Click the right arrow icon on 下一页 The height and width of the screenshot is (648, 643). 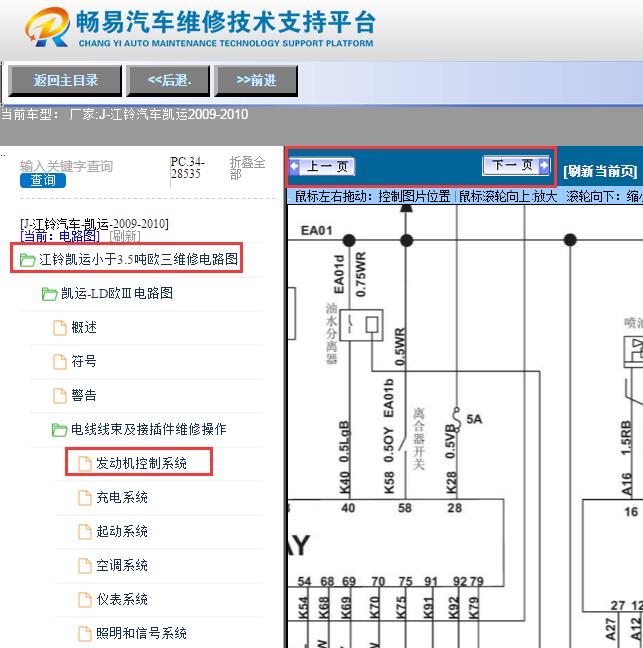pyautogui.click(x=544, y=166)
